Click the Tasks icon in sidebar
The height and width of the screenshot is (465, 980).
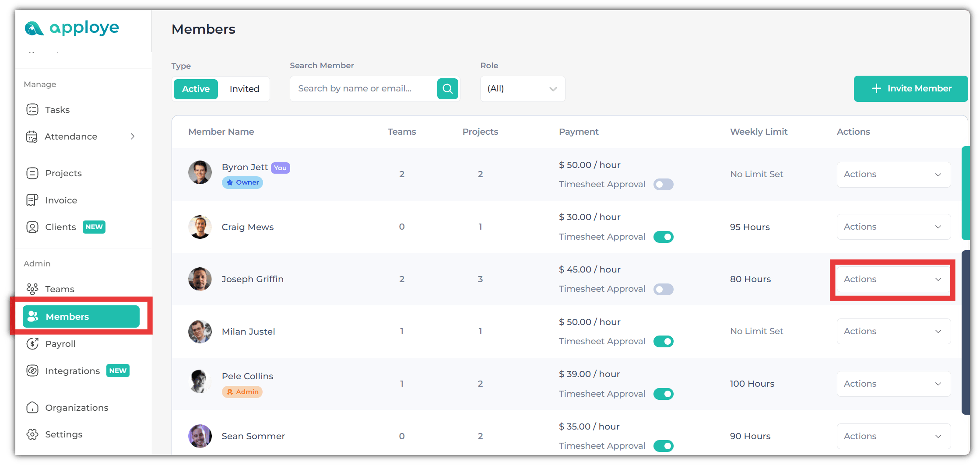(x=32, y=109)
